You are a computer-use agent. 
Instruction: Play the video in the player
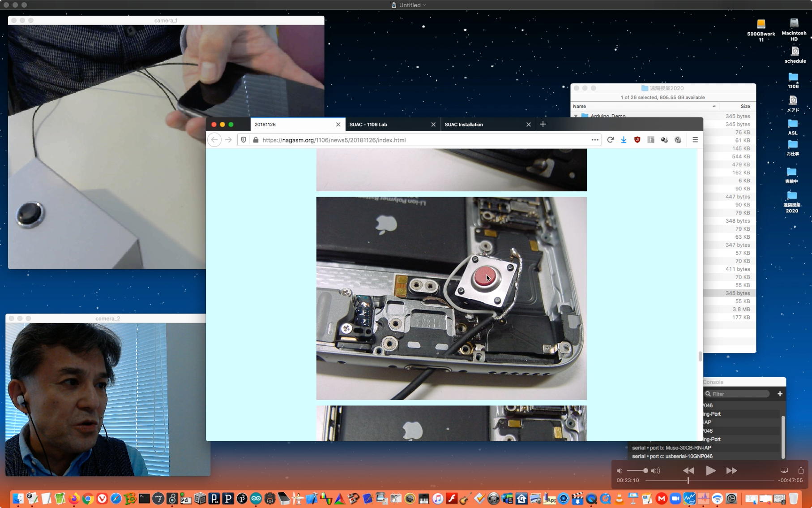coord(710,470)
